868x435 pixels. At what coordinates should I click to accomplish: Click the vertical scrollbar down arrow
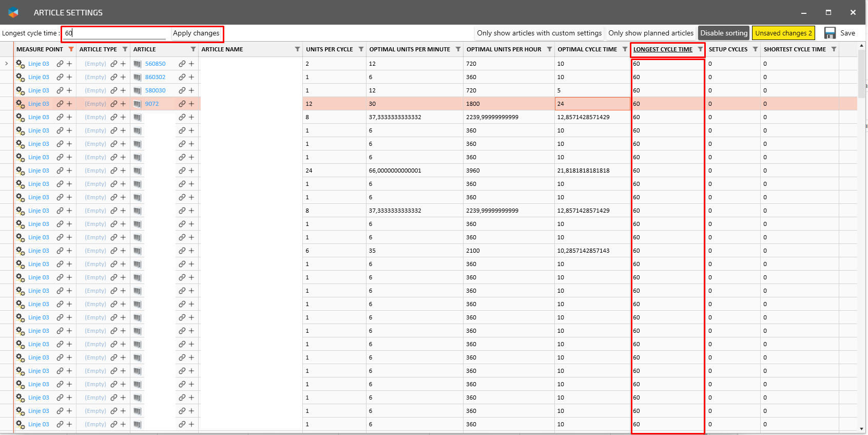coord(861,429)
